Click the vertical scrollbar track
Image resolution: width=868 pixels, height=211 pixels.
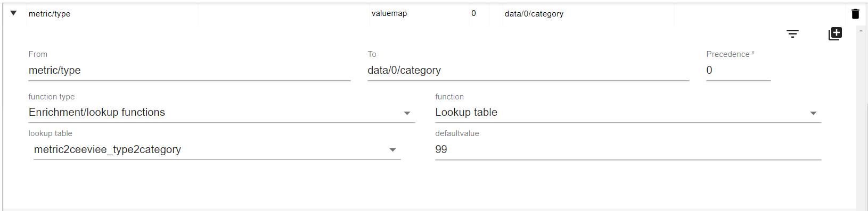861,122
